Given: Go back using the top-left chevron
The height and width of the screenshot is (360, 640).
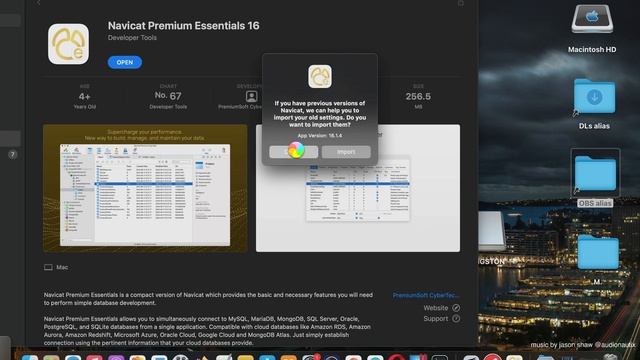Looking at the screenshot, I should tap(38, 3).
